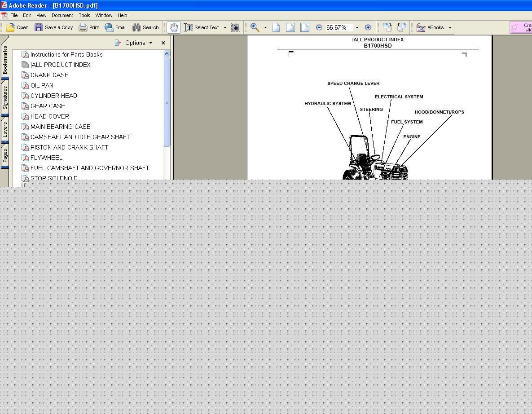Click the Zoom In magnifier tool

click(x=255, y=27)
